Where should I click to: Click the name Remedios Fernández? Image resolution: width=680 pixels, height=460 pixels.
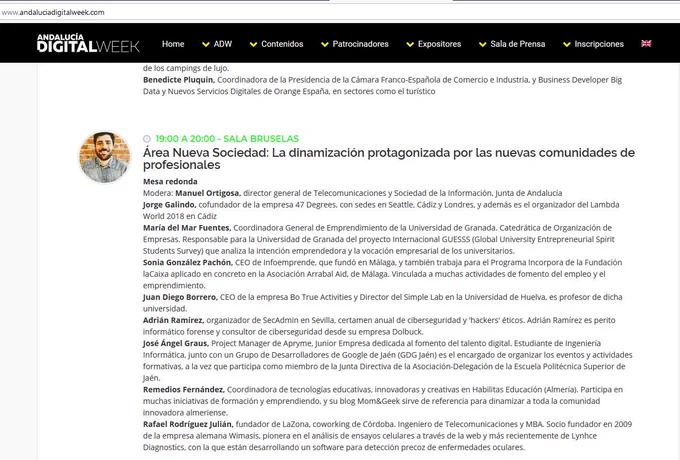click(x=184, y=389)
